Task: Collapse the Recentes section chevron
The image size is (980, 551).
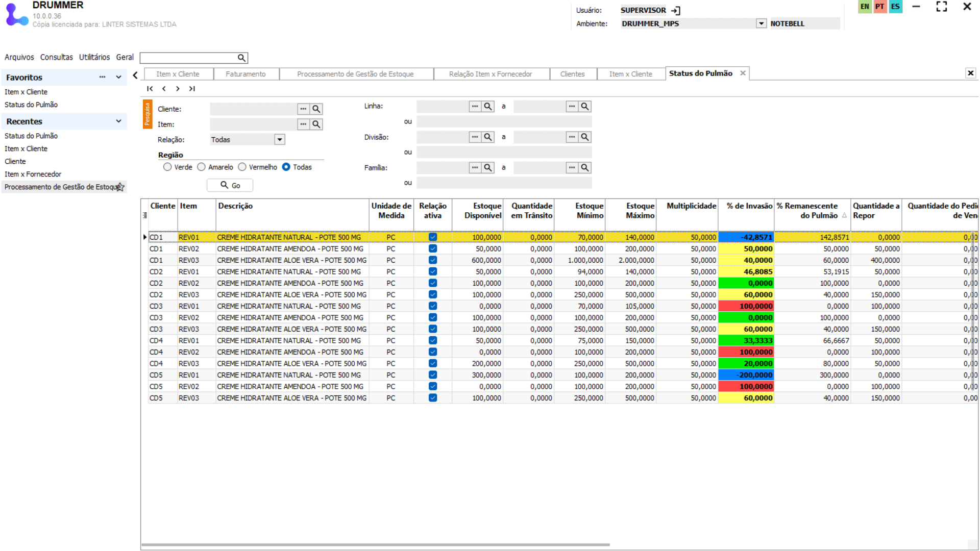Action: click(118, 121)
